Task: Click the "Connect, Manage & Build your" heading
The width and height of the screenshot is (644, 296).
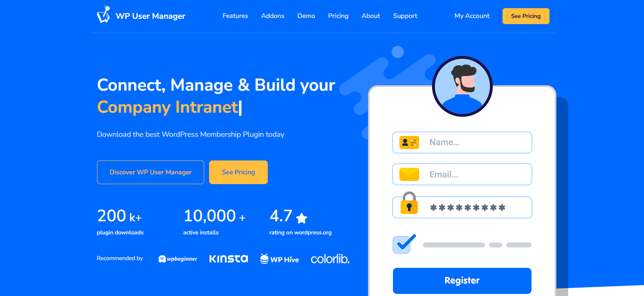Action: tap(216, 85)
